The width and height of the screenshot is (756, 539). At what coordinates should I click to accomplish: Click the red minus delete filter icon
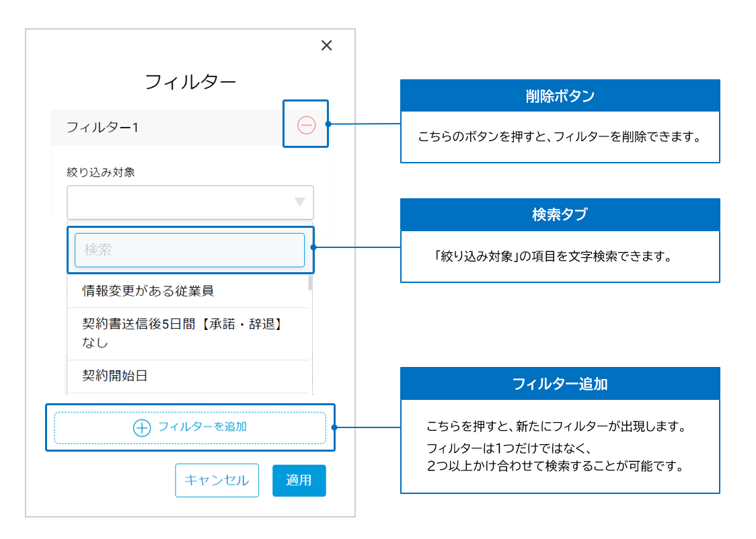pyautogui.click(x=306, y=125)
